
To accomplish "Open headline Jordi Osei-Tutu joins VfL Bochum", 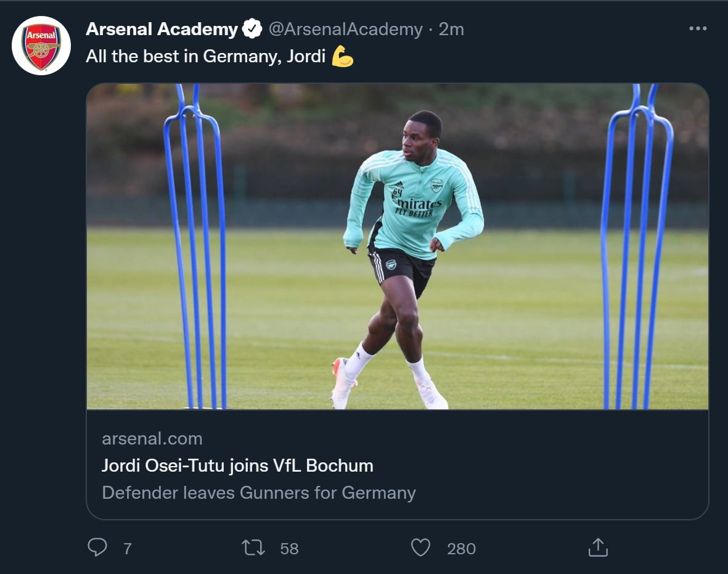I will click(237, 465).
